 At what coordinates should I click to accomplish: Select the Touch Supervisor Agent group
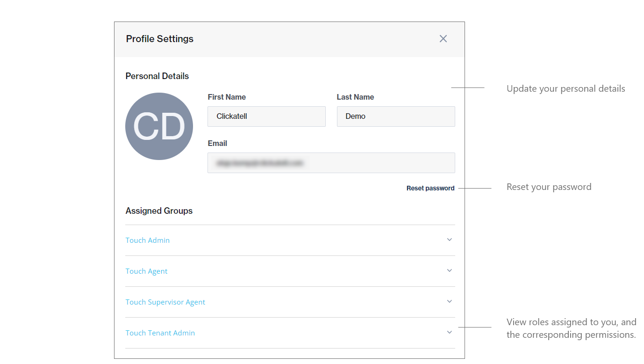click(x=165, y=302)
